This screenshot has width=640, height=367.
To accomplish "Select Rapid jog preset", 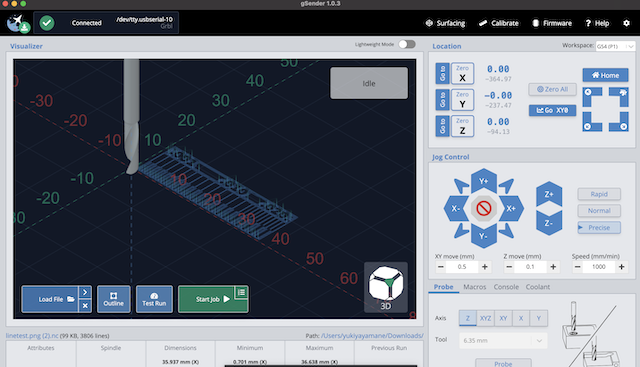I will 599,194.
